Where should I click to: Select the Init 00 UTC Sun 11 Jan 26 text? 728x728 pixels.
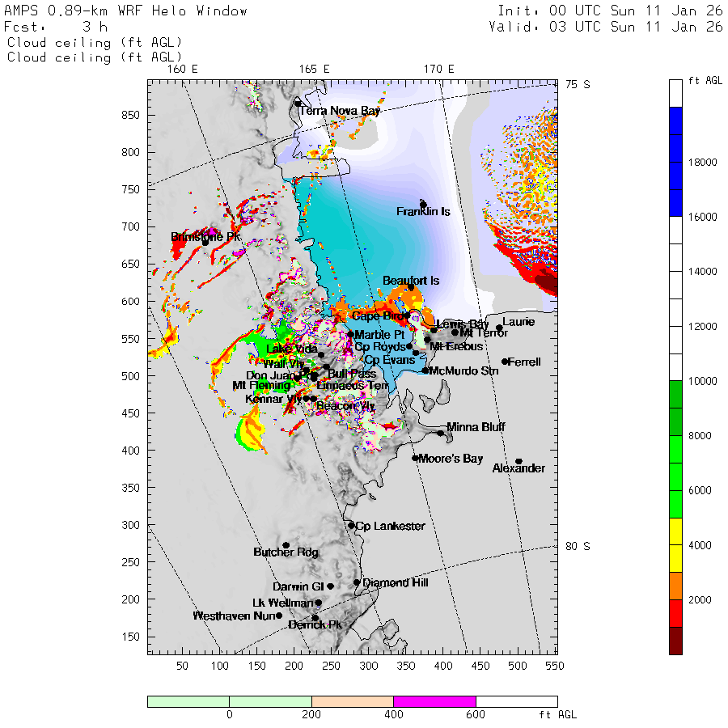tap(610, 11)
